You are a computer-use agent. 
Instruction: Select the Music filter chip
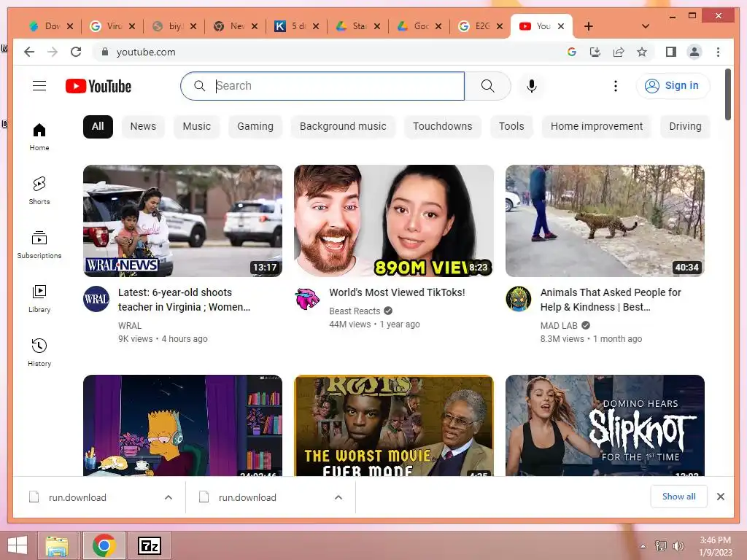(x=196, y=127)
